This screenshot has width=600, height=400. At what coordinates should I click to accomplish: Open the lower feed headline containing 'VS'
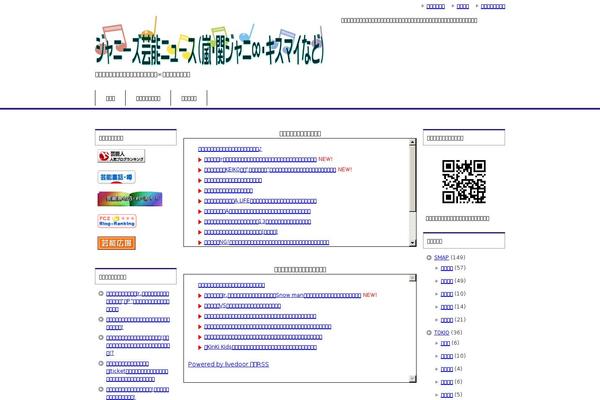click(242, 306)
